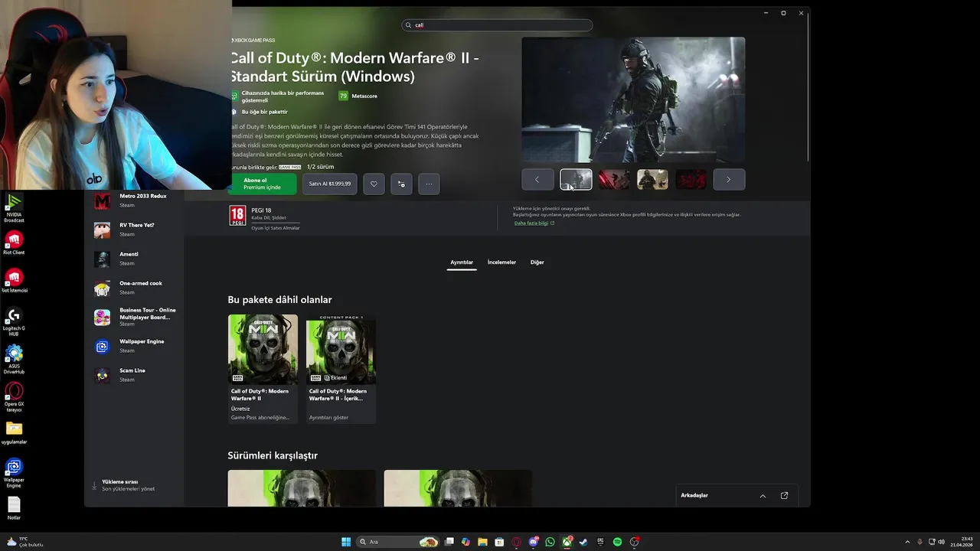This screenshot has width=980, height=551.
Task: Open the three-dot more options button
Action: tap(429, 184)
